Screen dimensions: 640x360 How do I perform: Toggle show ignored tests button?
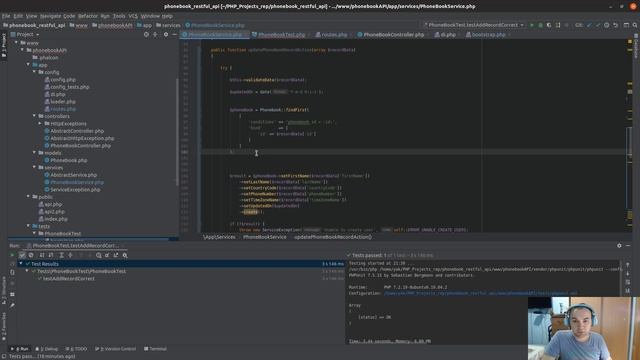[31, 255]
